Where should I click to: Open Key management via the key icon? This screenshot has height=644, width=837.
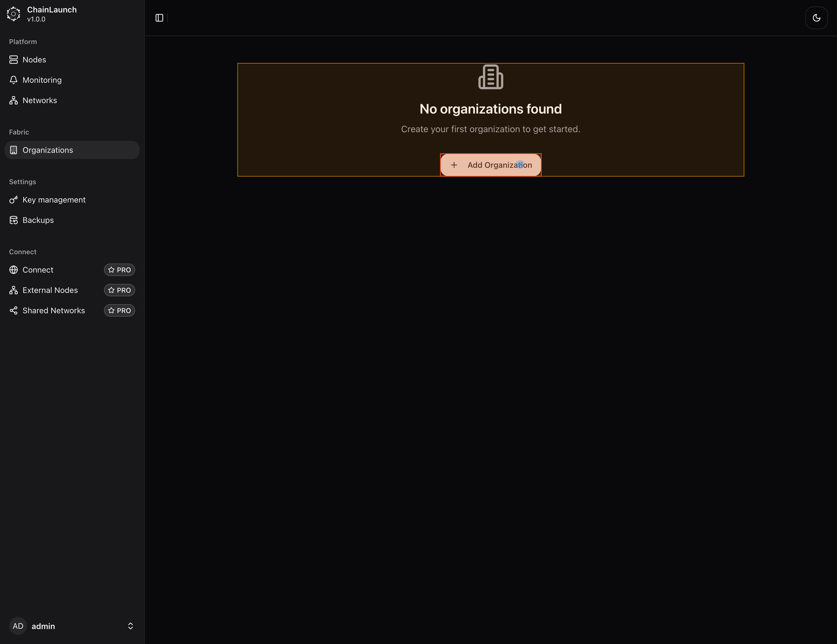[x=14, y=200]
